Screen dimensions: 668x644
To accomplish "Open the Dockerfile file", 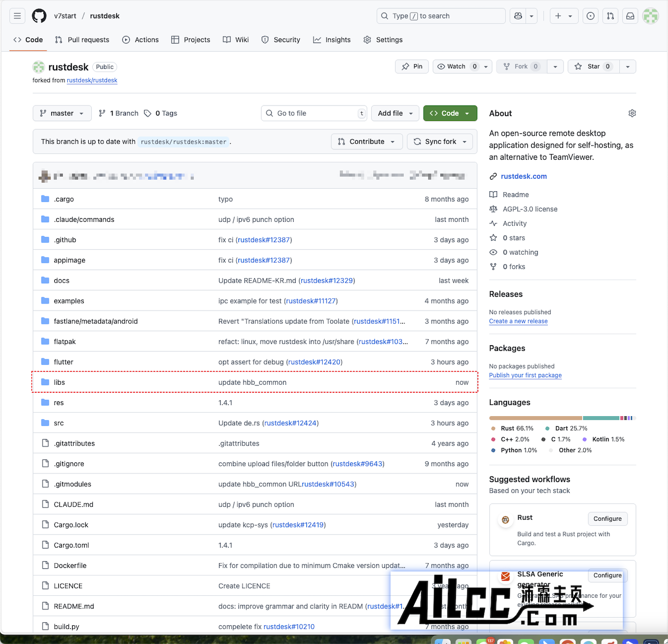I will pos(70,565).
